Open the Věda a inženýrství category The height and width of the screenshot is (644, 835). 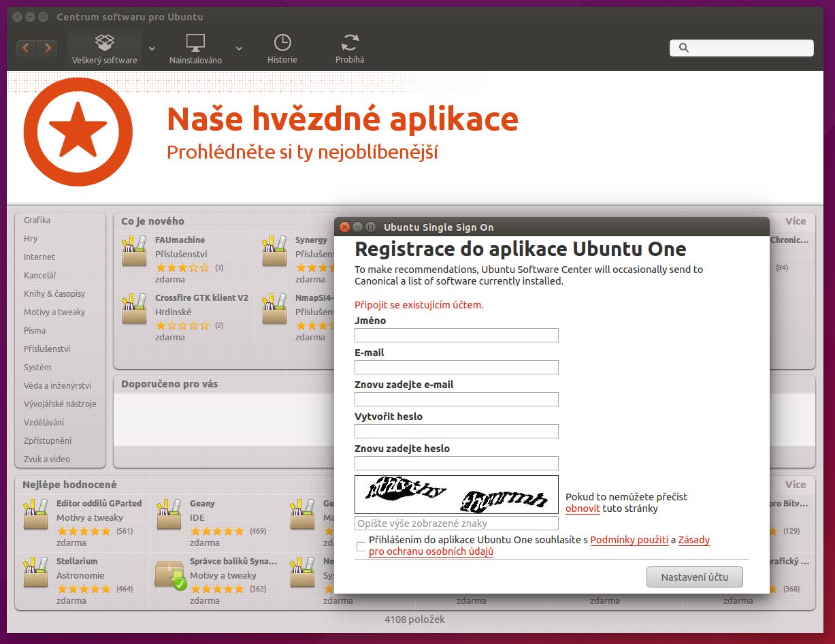(x=57, y=386)
